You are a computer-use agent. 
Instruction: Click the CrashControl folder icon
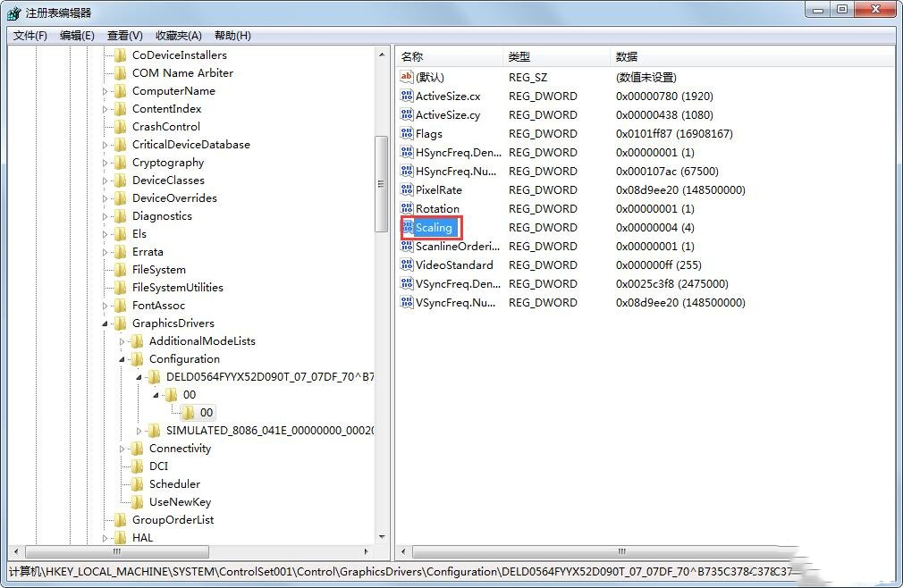121,127
